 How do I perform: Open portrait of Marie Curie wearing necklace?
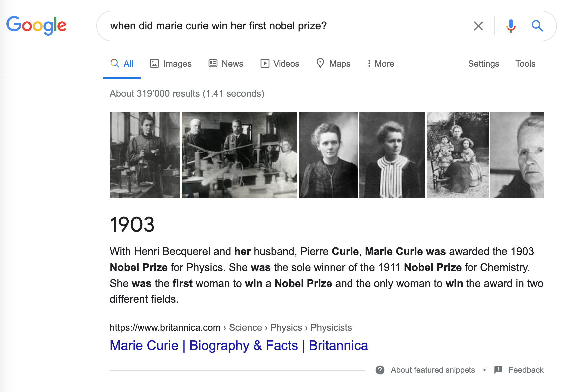328,155
